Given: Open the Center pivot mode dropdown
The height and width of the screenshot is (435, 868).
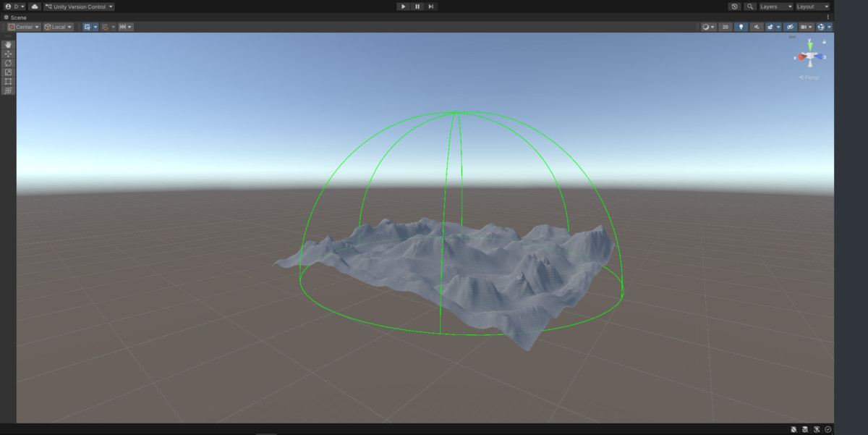Looking at the screenshot, I should point(24,27).
